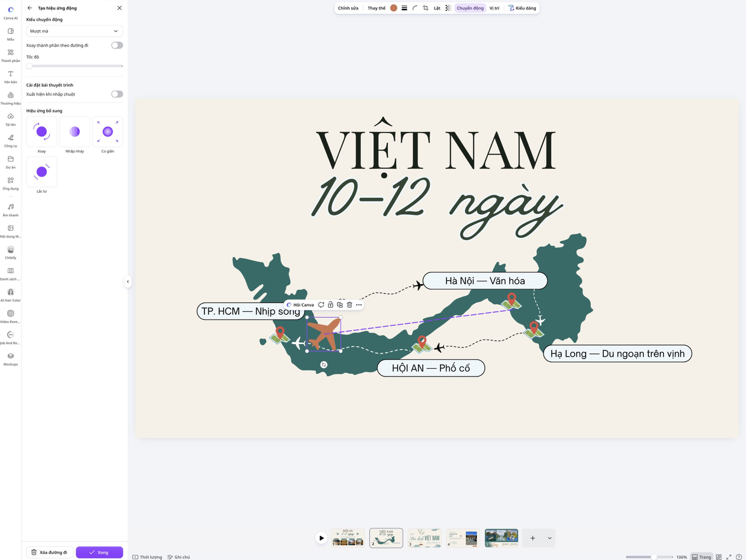The image size is (746, 560).
Task: Open the Thương hiệu brand panel
Action: tap(11, 98)
